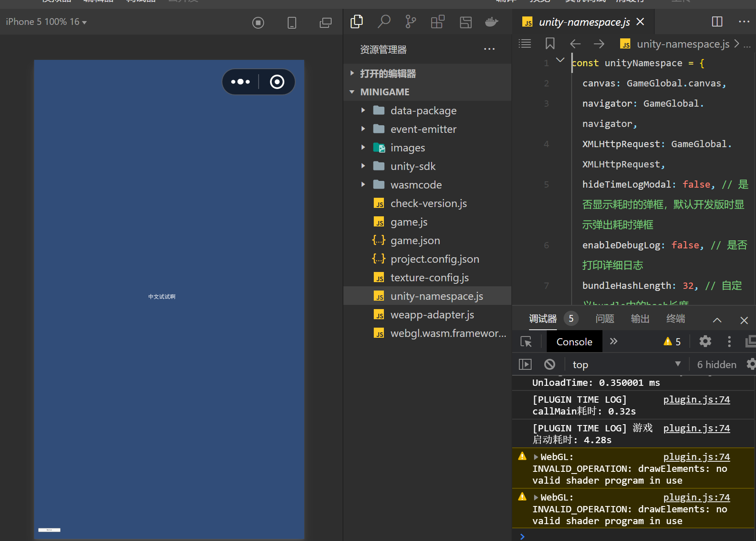Open the file explorer icon in sidebar
Screen dimensions: 756x541
pyautogui.click(x=357, y=22)
